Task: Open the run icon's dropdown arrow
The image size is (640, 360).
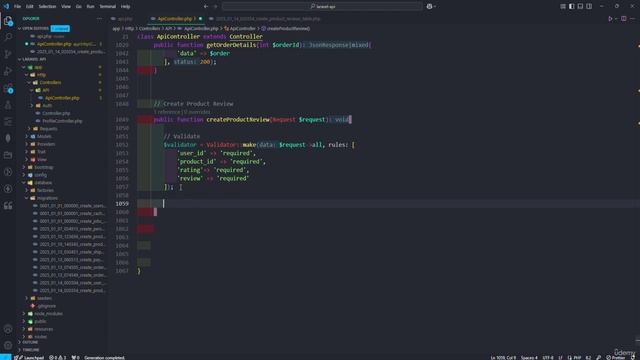Action: (x=616, y=19)
